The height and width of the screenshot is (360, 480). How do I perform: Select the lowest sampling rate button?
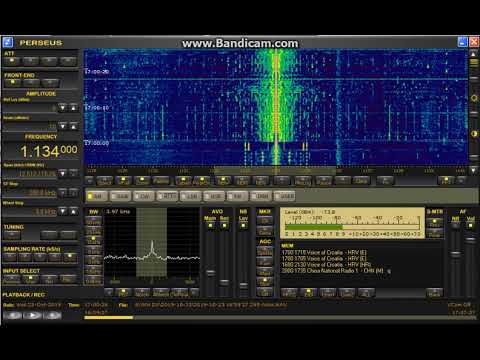[x=10, y=257]
